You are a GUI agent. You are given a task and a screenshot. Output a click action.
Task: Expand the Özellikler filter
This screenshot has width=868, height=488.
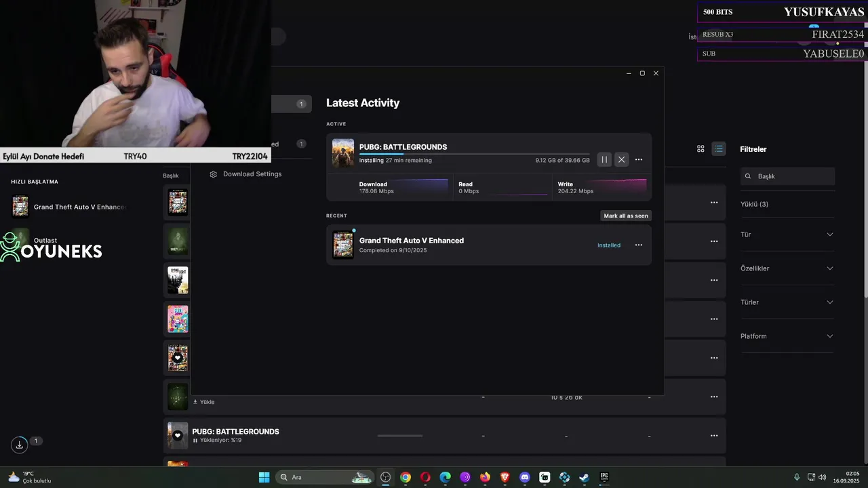pyautogui.click(x=787, y=268)
